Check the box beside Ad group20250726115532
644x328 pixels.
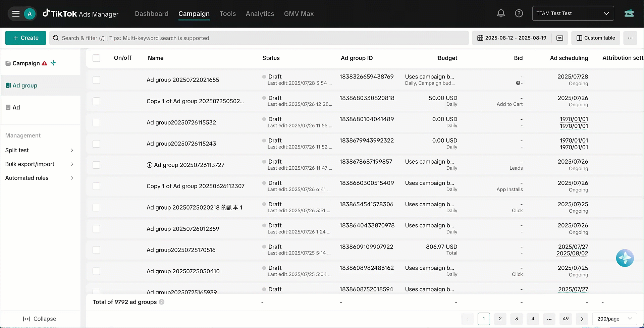click(x=96, y=122)
